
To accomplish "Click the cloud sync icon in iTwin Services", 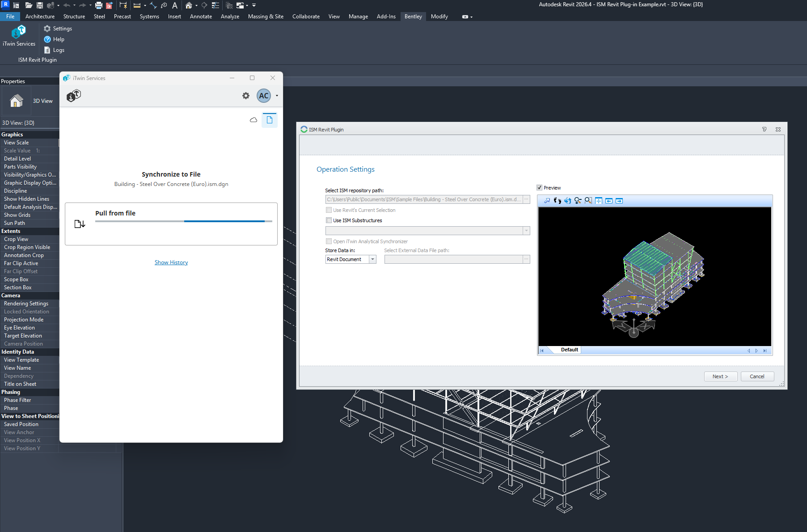I will pyautogui.click(x=254, y=120).
